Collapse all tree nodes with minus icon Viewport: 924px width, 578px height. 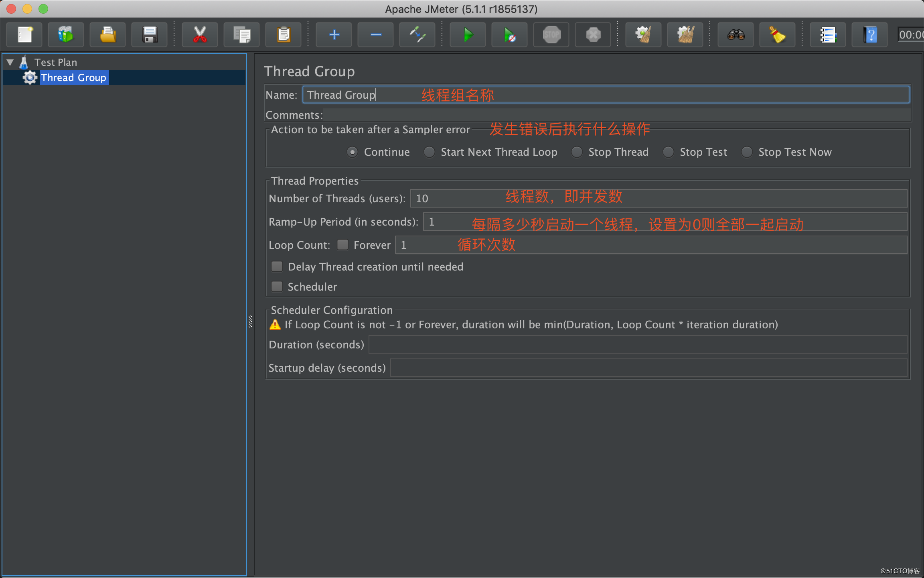(376, 35)
